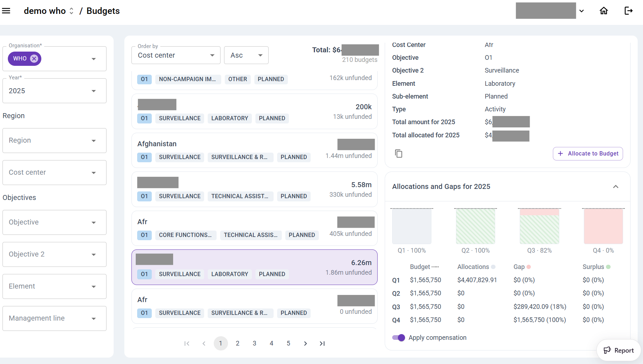
Task: Switch workspace via demo who selector
Action: point(49,11)
